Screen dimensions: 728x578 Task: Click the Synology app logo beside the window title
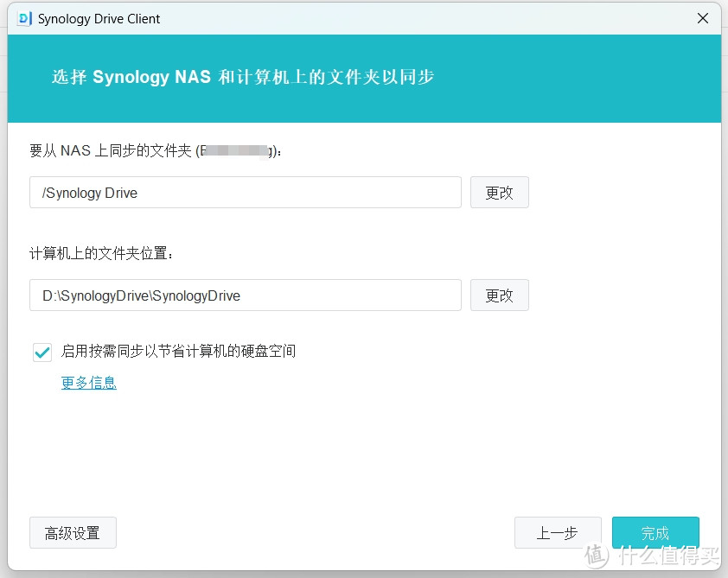23,18
